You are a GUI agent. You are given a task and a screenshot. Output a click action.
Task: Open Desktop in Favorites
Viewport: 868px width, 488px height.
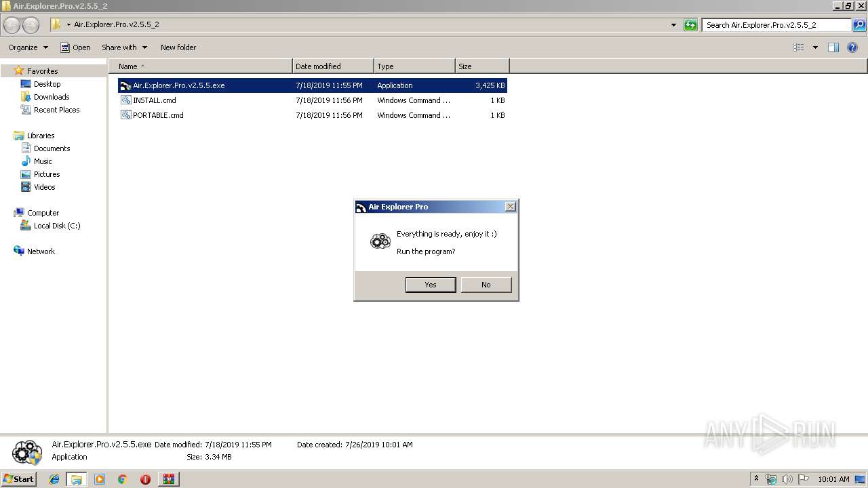[47, 84]
